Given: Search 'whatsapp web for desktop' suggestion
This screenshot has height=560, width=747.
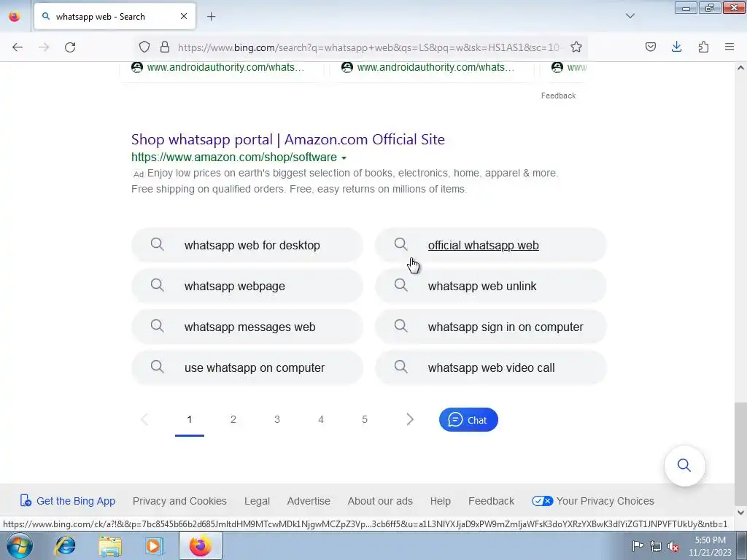Looking at the screenshot, I should pos(247,245).
